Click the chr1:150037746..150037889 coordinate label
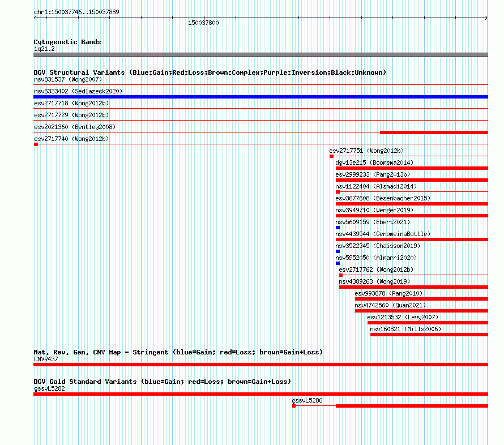Screen dimensions: 504x445 pyautogui.click(x=76, y=12)
